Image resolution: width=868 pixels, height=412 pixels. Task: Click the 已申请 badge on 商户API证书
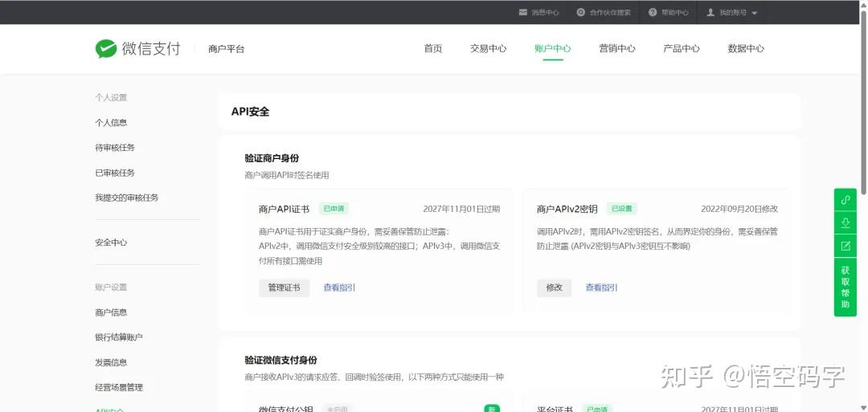(334, 209)
